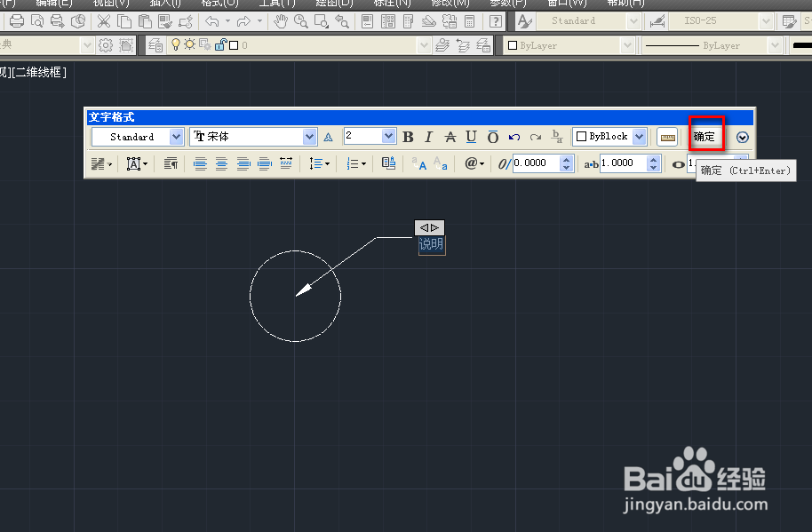Toggle layer 0 on/off light bulb
Viewport: 812px width, 532px height.
176,45
